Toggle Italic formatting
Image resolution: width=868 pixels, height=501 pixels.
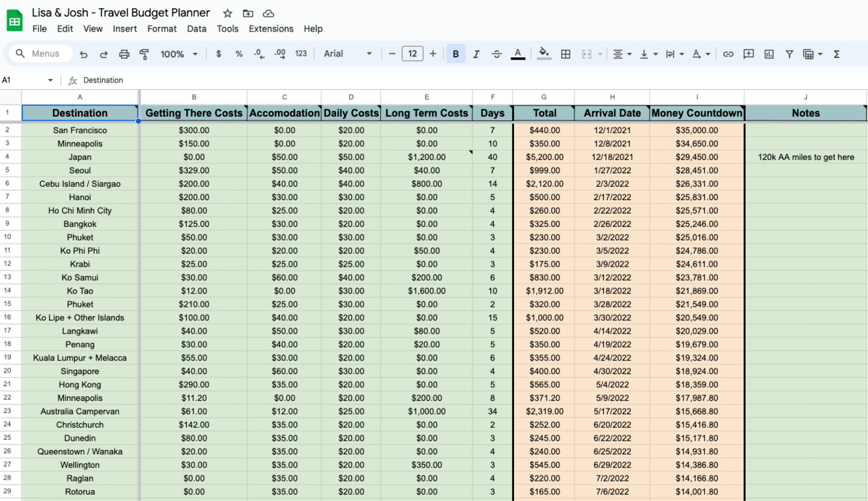pos(476,54)
